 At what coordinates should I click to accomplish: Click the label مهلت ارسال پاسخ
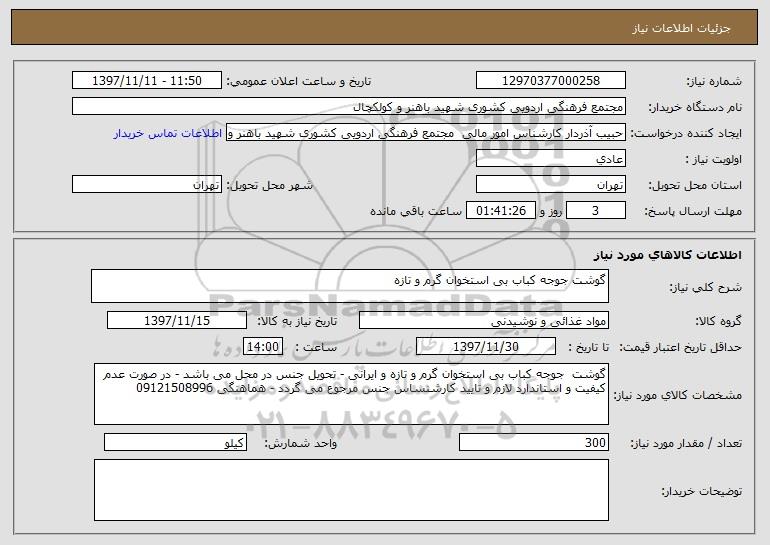click(x=693, y=212)
